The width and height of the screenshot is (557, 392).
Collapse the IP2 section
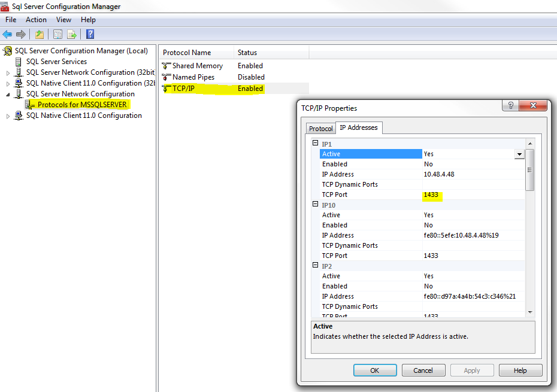(x=315, y=265)
